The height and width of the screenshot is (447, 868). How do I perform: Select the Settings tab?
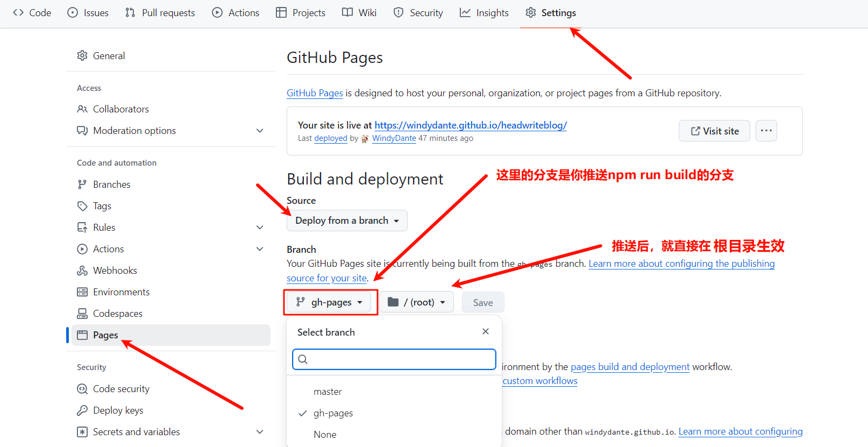point(551,12)
